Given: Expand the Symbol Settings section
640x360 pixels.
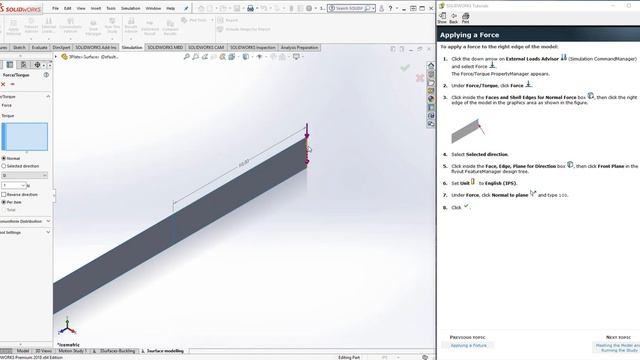Looking at the screenshot, I should pyautogui.click(x=48, y=232).
